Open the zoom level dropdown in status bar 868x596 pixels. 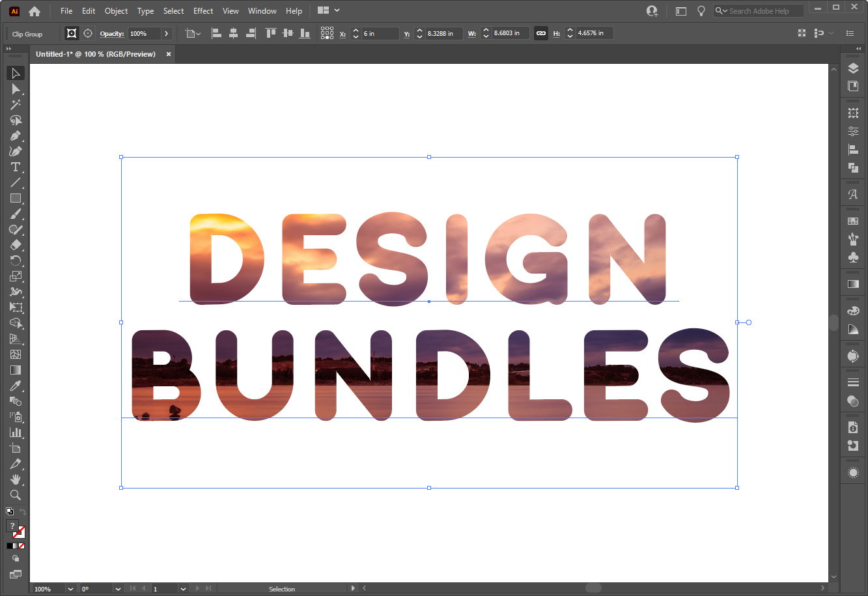[x=70, y=589]
